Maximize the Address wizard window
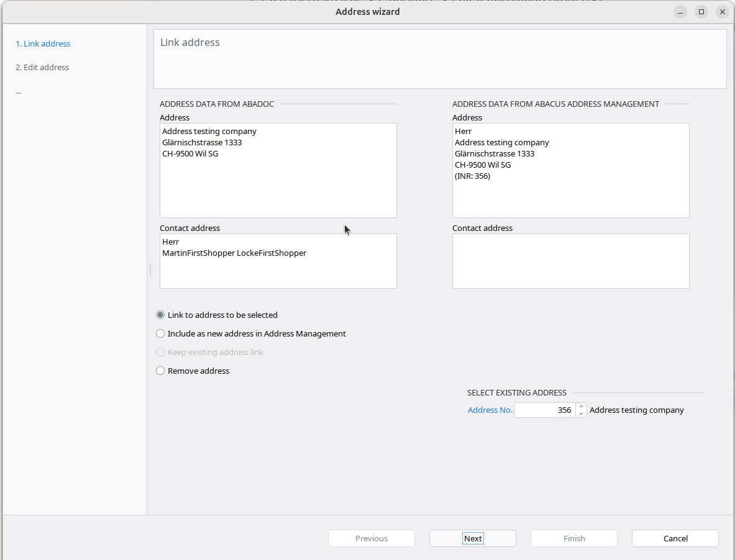 (x=701, y=12)
